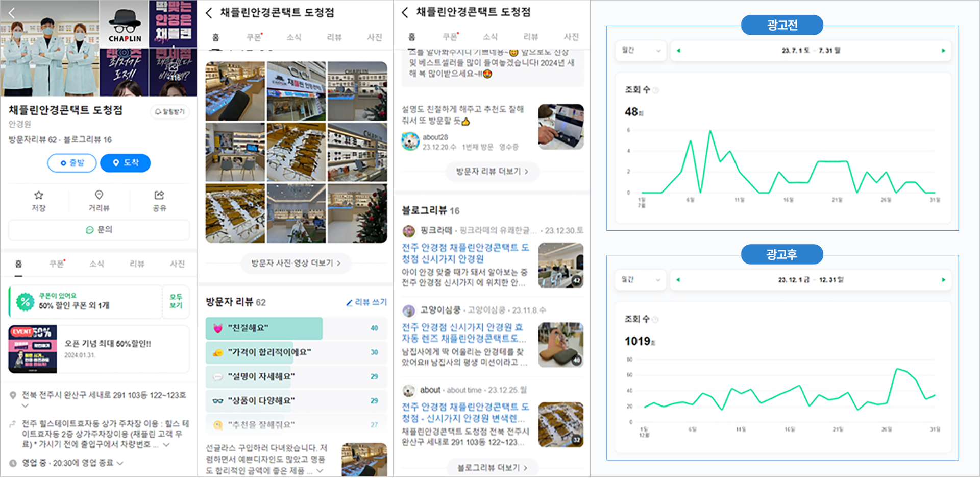The image size is (980, 478).
Task: Switch to 쿠폰 tab in first panel
Action: coord(57,264)
